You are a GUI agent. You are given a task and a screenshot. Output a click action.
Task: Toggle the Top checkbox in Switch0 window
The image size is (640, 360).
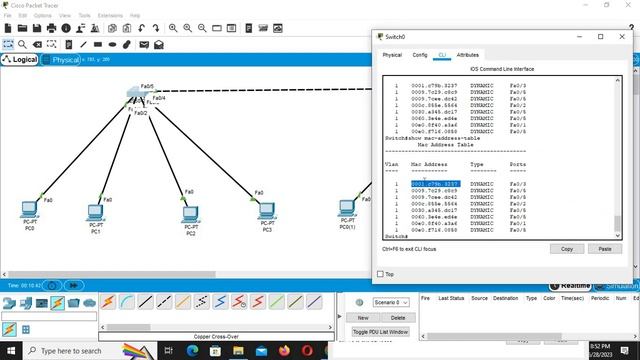click(x=380, y=274)
